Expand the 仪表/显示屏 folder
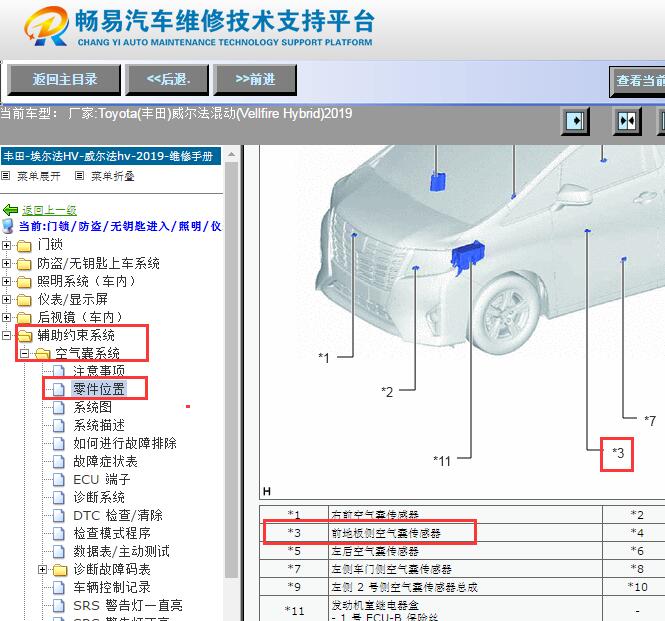665x621 pixels. 6,299
